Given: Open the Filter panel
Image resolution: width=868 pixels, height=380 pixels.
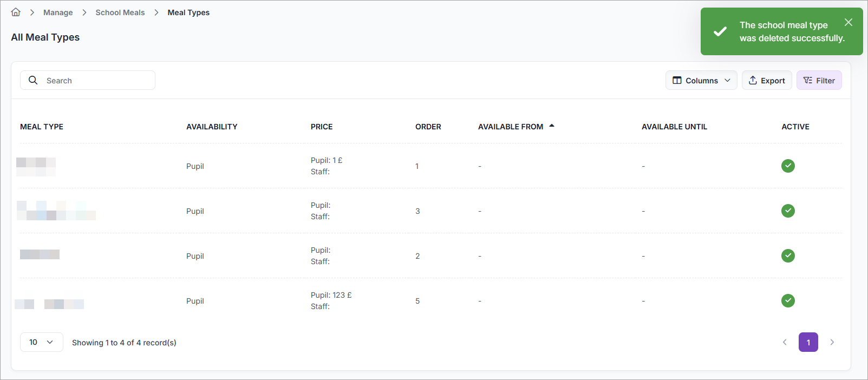Looking at the screenshot, I should pyautogui.click(x=819, y=80).
